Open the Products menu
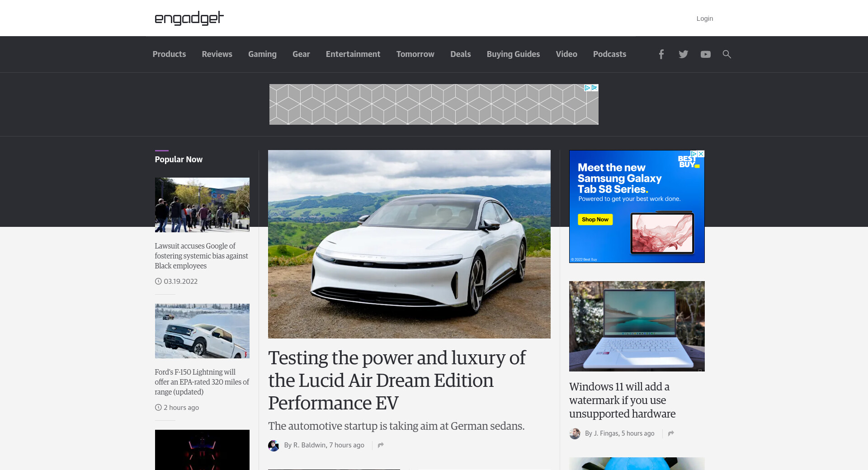The image size is (868, 470). (x=169, y=54)
